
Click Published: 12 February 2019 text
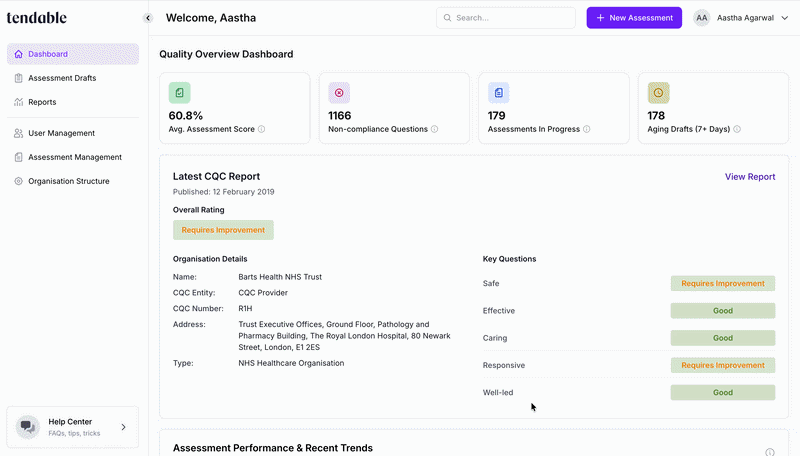(x=223, y=192)
